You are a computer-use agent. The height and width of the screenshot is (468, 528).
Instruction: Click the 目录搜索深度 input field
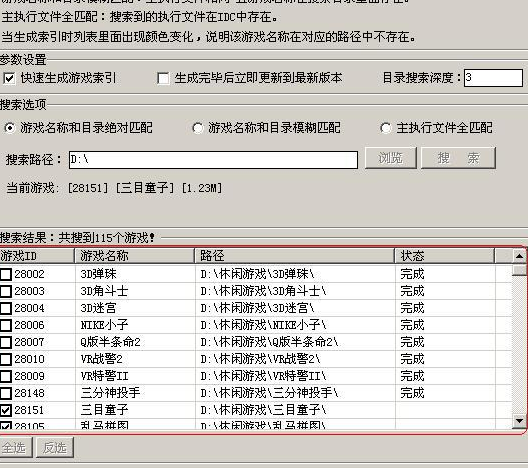point(493,78)
